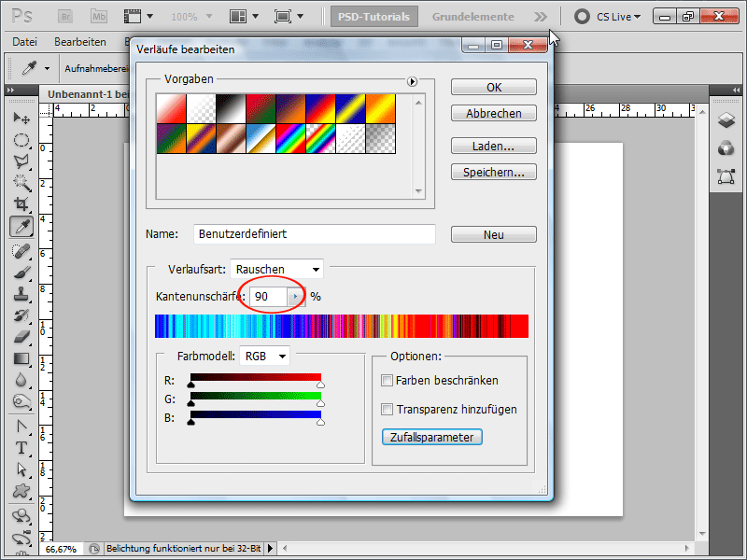Enable Transparenz hinzufügen checkbox
Image resolution: width=747 pixels, height=560 pixels.
coord(387,410)
